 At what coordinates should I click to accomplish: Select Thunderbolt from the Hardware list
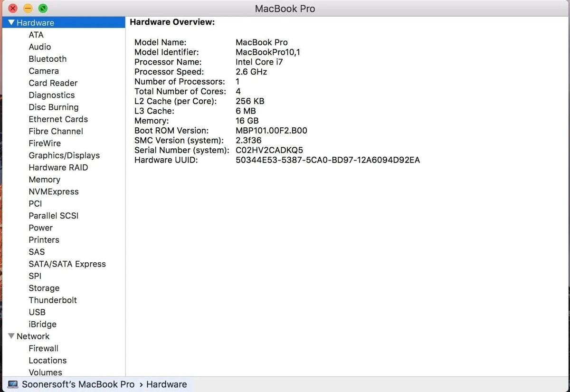53,300
